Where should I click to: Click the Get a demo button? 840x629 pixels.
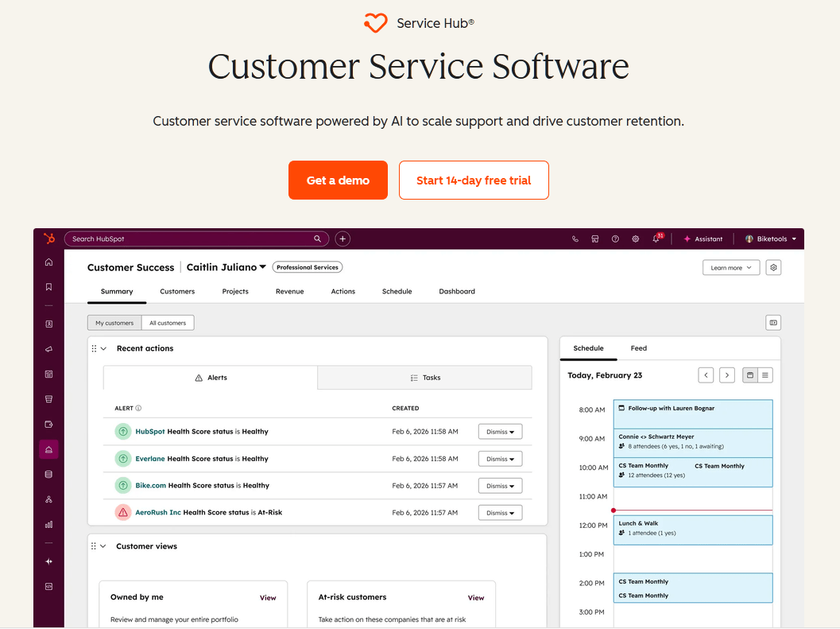pos(338,181)
